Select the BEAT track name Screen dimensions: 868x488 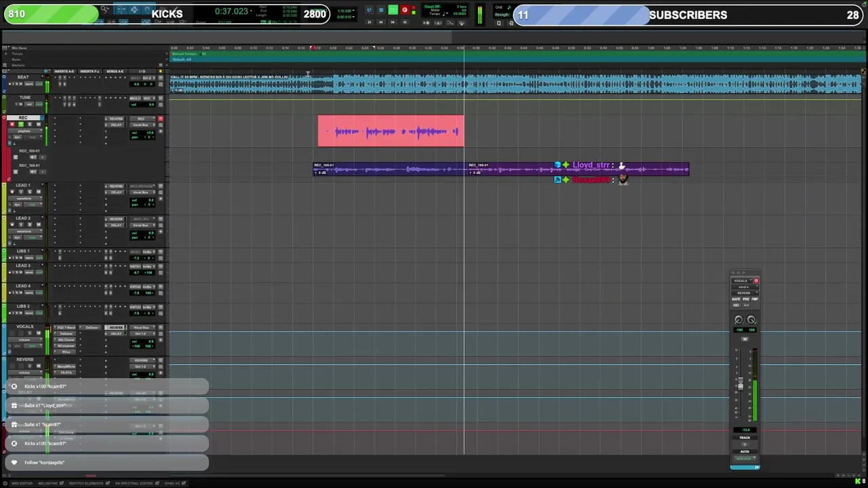tap(24, 77)
